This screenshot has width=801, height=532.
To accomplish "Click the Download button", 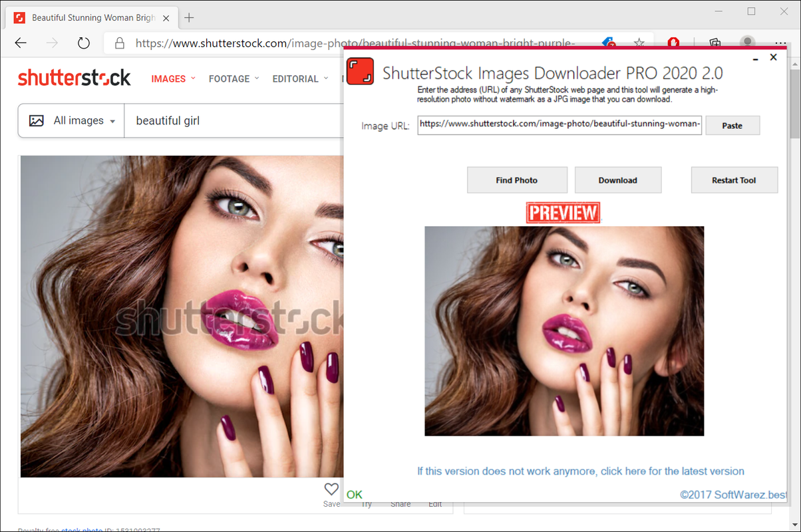I will click(x=618, y=180).
